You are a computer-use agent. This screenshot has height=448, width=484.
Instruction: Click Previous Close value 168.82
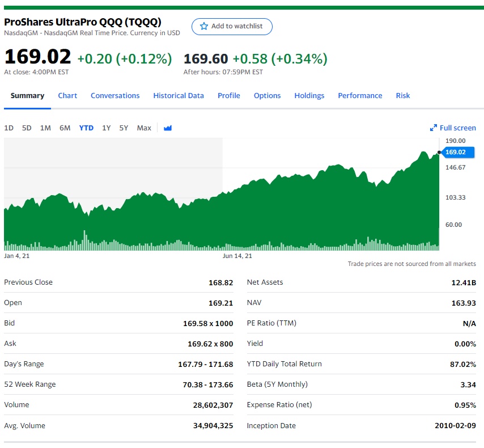click(220, 283)
